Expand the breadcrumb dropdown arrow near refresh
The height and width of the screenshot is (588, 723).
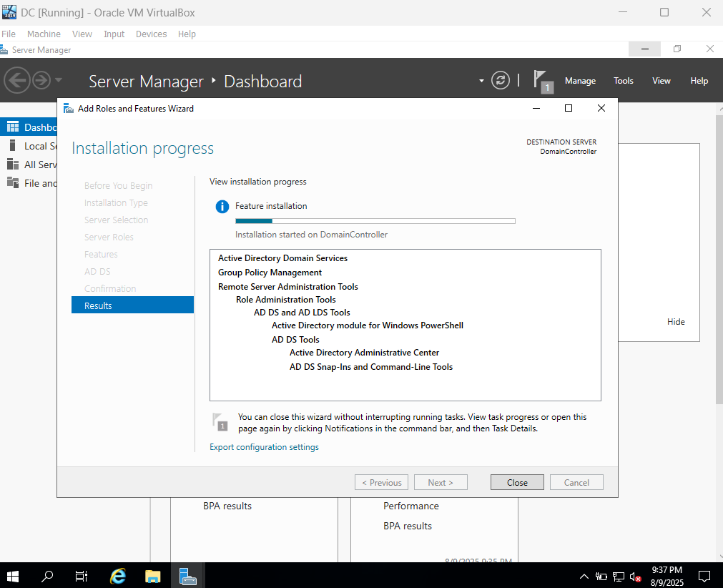click(x=481, y=81)
